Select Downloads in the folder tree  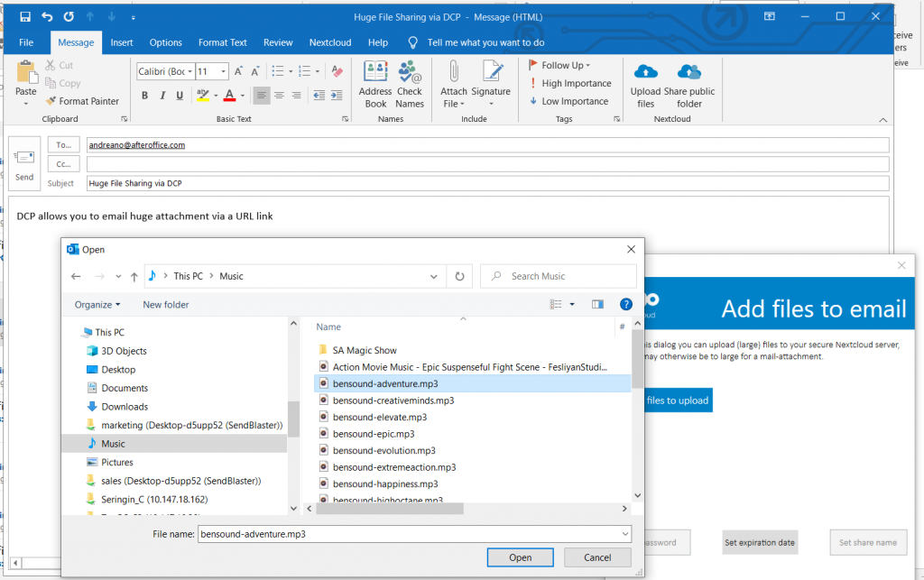click(x=125, y=407)
